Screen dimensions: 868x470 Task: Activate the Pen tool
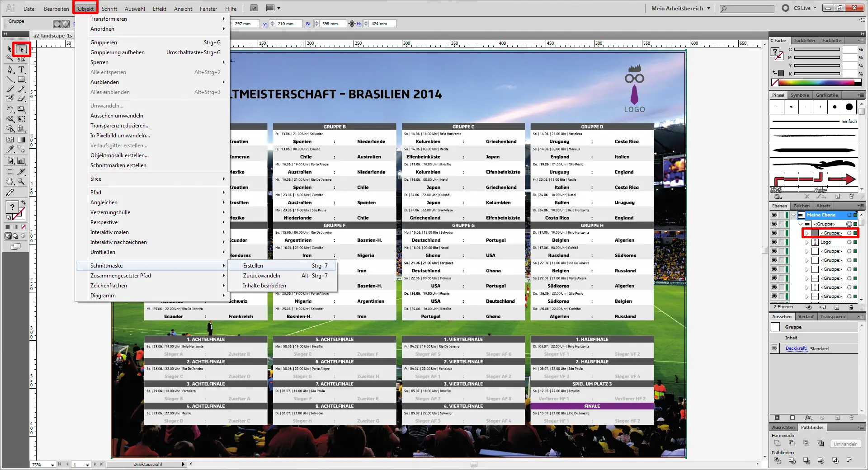9,70
